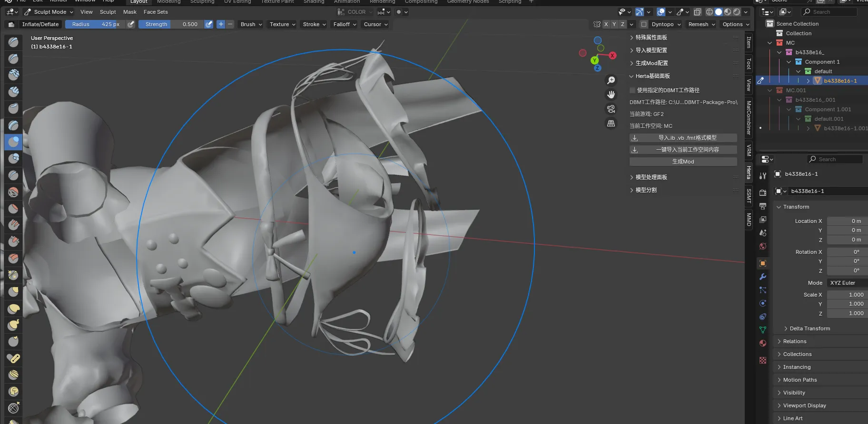
Task: Toggle radius pressure sensitivity icon
Action: point(131,24)
